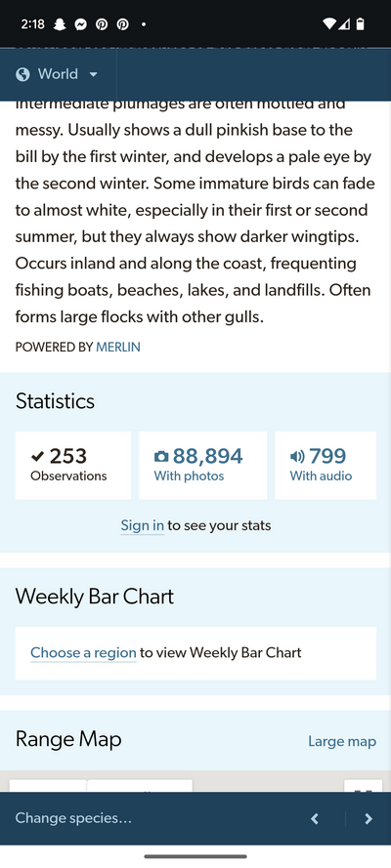
Task: Tap the speaker icon next to 799
Action: 297,457
